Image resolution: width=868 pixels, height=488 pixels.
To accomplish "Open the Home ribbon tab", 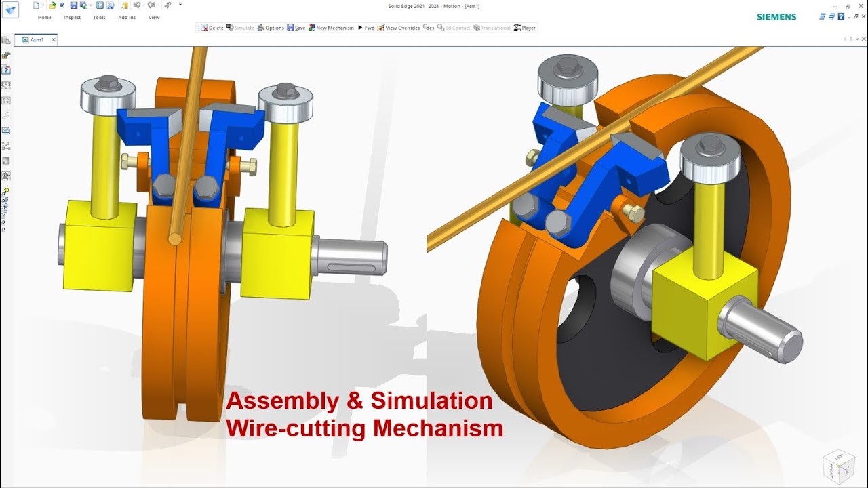I will click(x=44, y=18).
